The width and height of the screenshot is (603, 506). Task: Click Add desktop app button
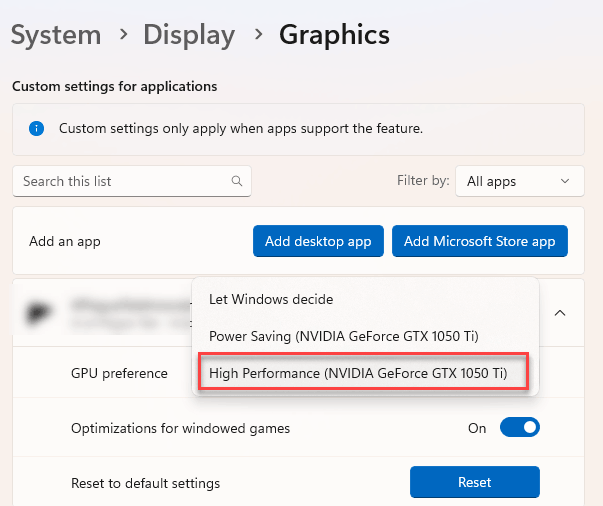click(x=318, y=241)
